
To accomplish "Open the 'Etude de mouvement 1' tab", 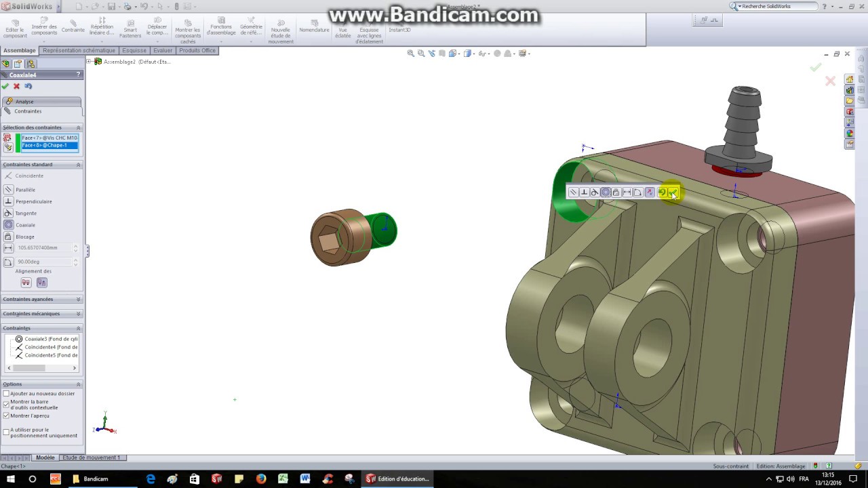I will (91, 457).
